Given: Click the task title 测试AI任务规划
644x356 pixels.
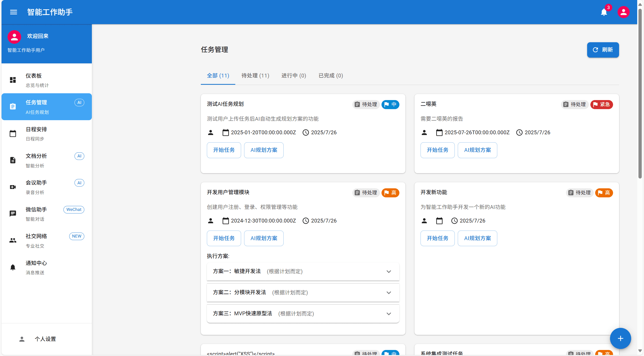Looking at the screenshot, I should [225, 104].
